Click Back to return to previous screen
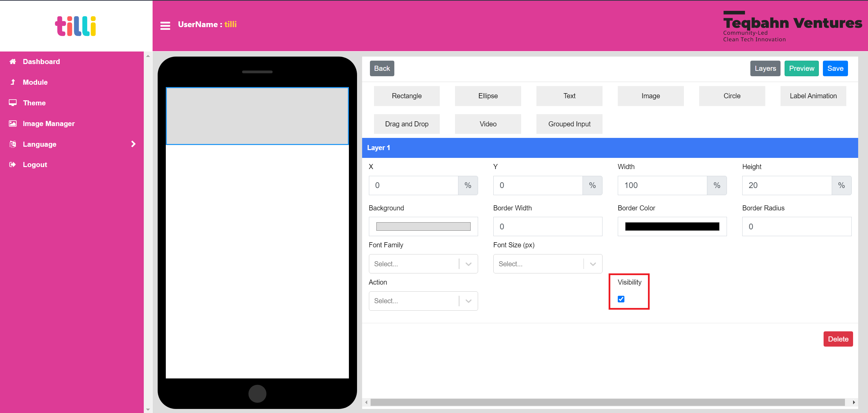 click(x=382, y=68)
